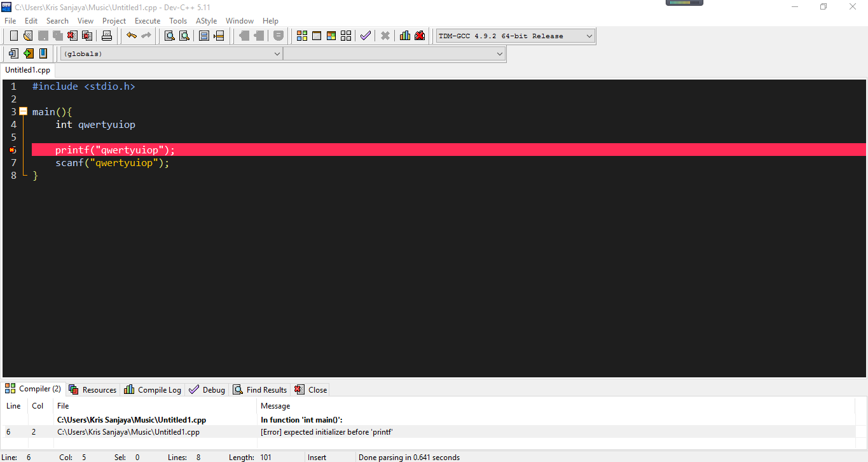The width and height of the screenshot is (868, 462).
Task: Click the Run program toolbar icon
Action: 317,36
